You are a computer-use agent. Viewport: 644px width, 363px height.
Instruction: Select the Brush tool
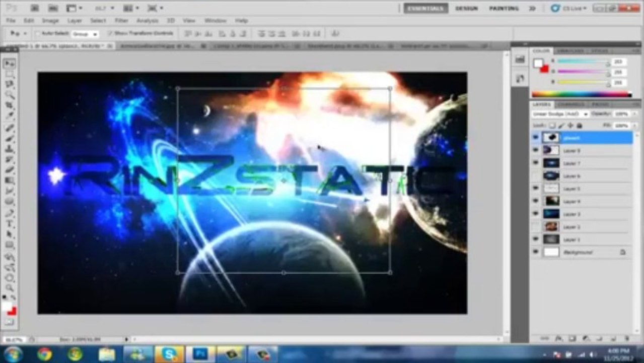click(10, 139)
